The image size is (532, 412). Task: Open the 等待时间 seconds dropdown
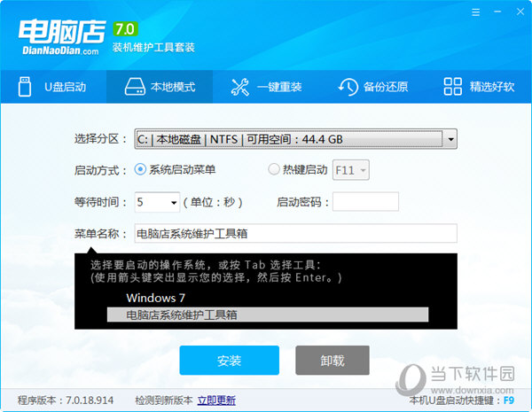157,202
